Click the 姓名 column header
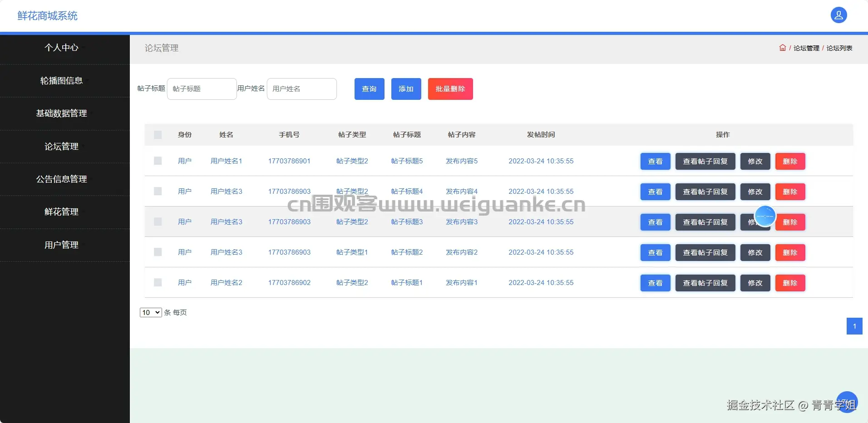868x423 pixels. [x=226, y=135]
